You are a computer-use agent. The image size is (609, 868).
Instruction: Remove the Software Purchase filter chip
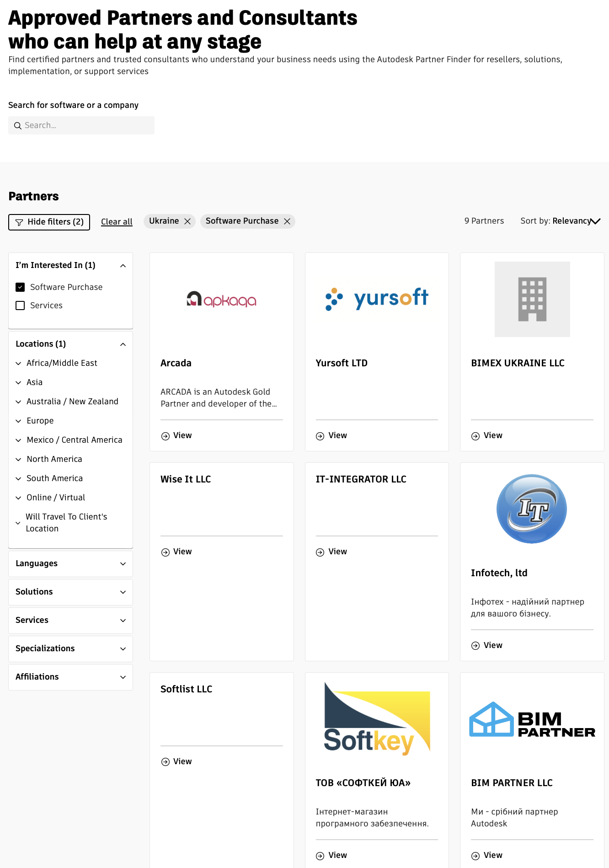(287, 221)
